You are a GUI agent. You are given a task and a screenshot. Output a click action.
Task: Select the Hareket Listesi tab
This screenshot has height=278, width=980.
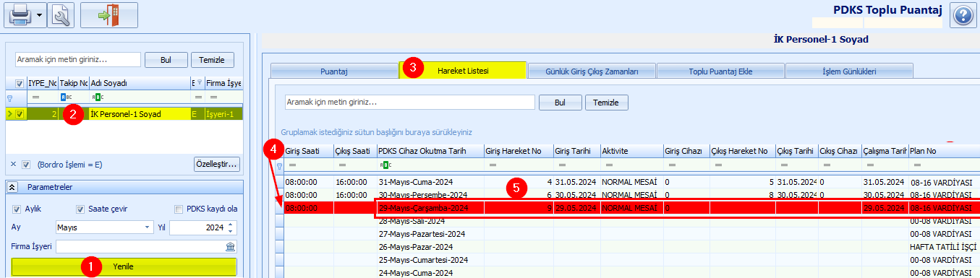point(463,70)
